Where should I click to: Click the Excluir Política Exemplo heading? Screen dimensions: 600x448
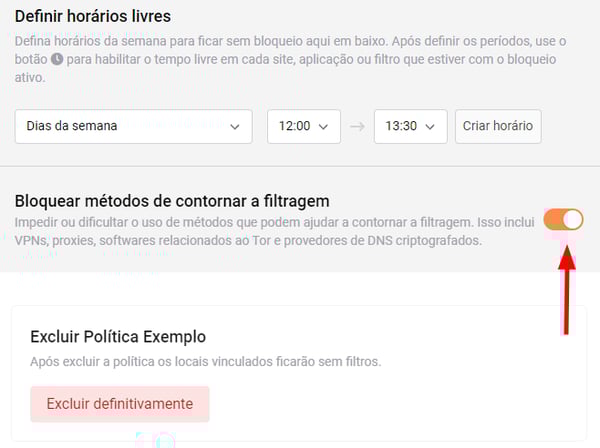(118, 337)
